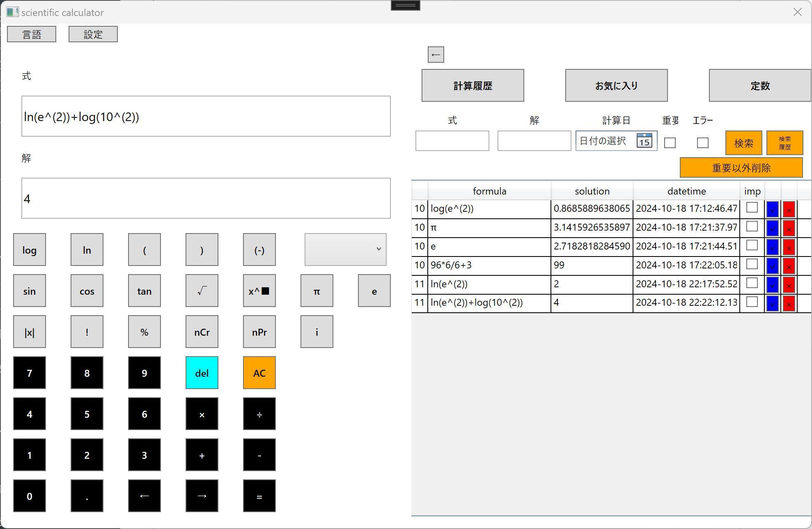Click the pi constant key
812x529 pixels.
317,291
